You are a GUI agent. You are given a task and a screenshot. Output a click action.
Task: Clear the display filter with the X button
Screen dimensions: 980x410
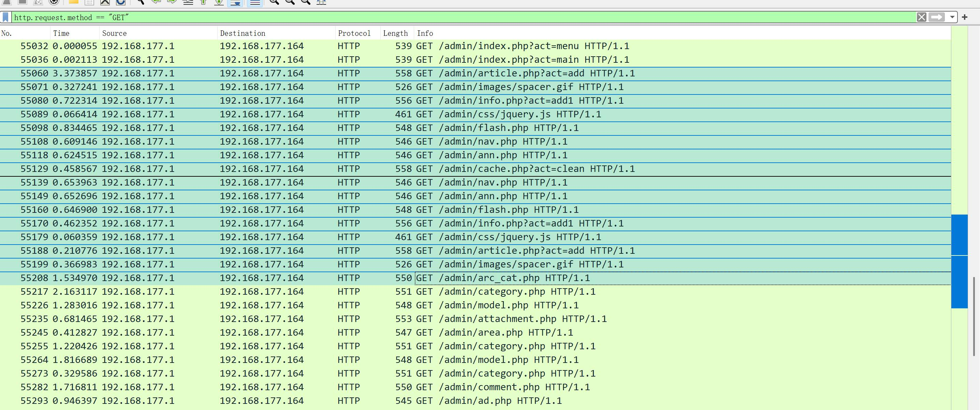click(921, 17)
